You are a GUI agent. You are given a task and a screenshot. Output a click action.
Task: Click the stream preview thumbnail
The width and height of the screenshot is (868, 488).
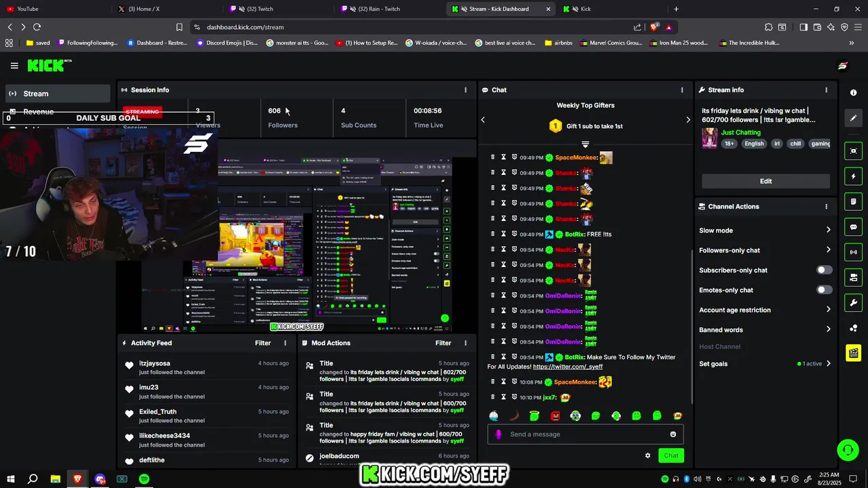(296, 235)
